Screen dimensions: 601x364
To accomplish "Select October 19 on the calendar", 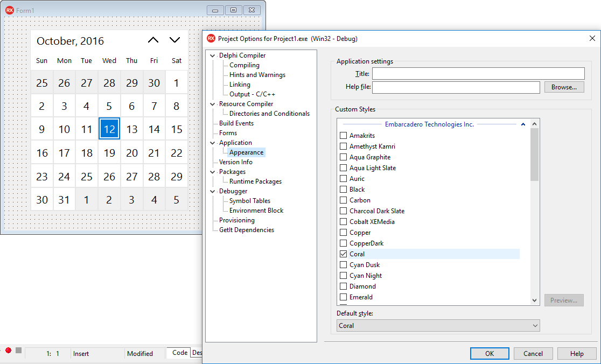I will tap(109, 152).
